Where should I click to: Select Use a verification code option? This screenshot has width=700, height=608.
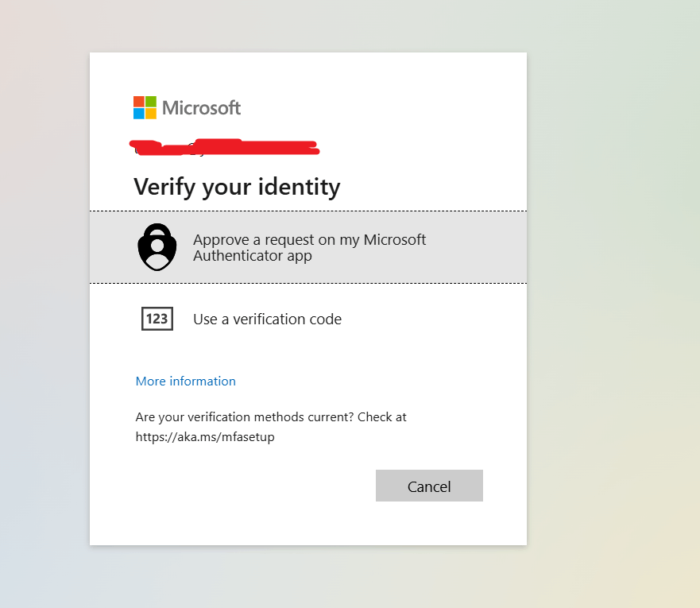308,319
